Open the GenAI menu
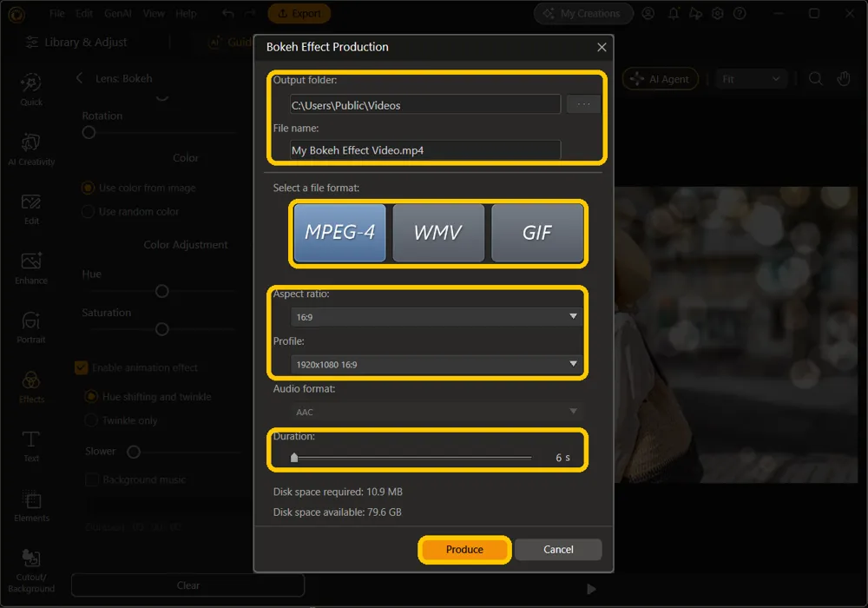The image size is (868, 608). [117, 13]
